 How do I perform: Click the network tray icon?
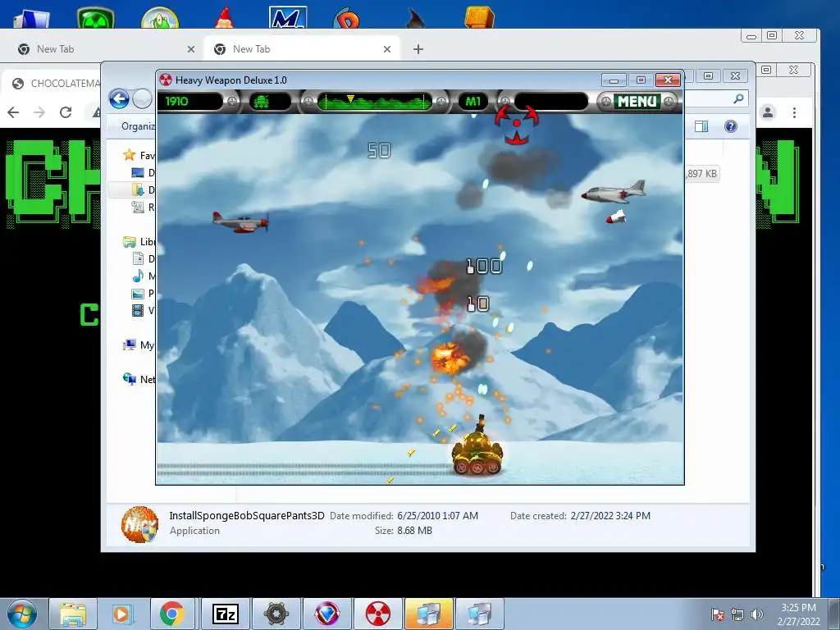[737, 614]
